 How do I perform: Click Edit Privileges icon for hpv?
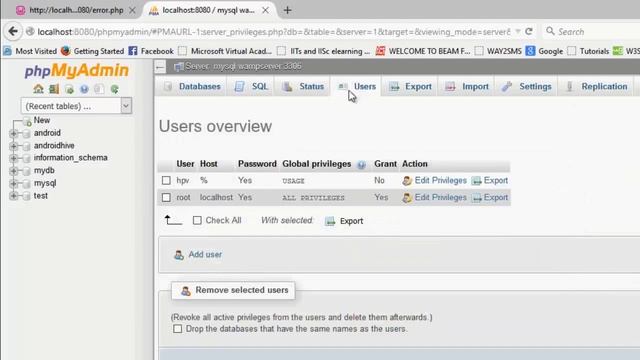pyautogui.click(x=407, y=181)
